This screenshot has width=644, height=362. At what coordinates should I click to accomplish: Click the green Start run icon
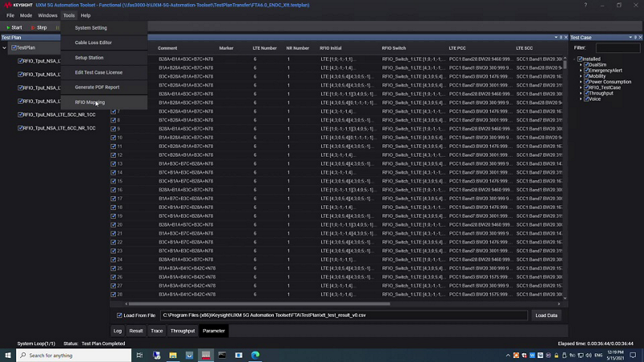tap(8, 27)
